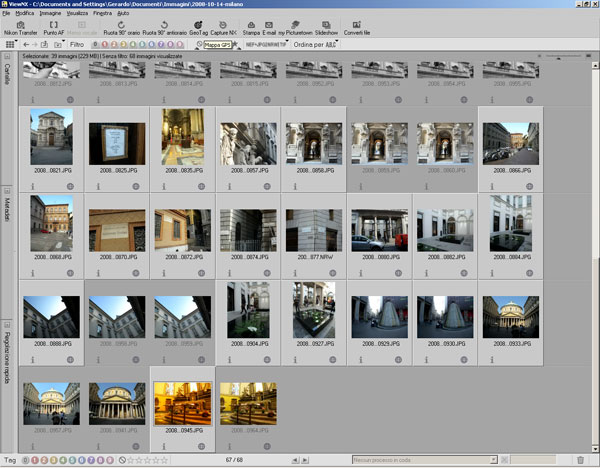Select thumbnail 2008_0880.JPG with car
Viewport: 600px width, 468px height.
pyautogui.click(x=380, y=230)
